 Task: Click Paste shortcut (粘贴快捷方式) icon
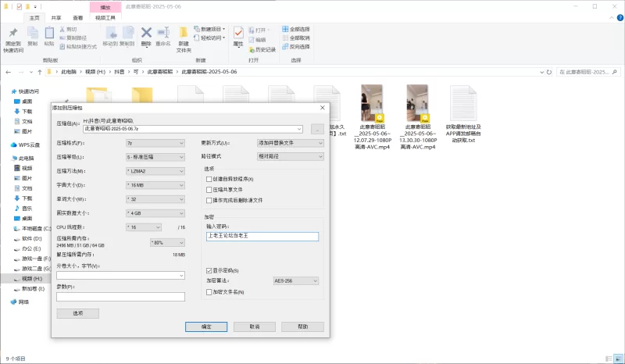coord(62,47)
